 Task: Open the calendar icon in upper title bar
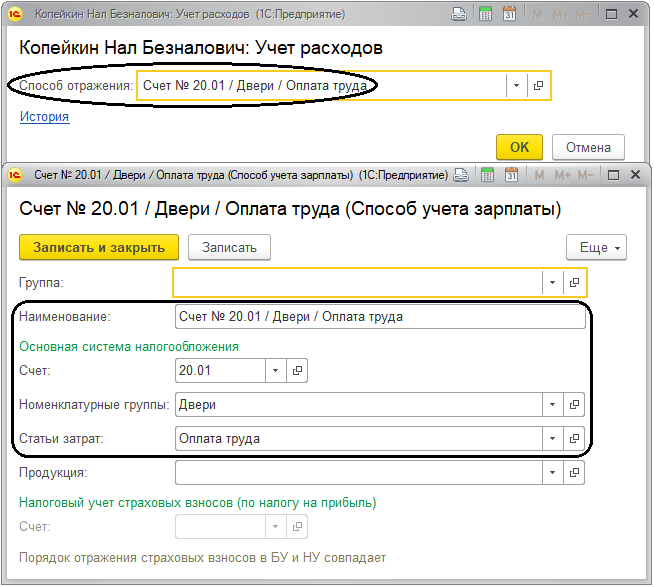(509, 14)
